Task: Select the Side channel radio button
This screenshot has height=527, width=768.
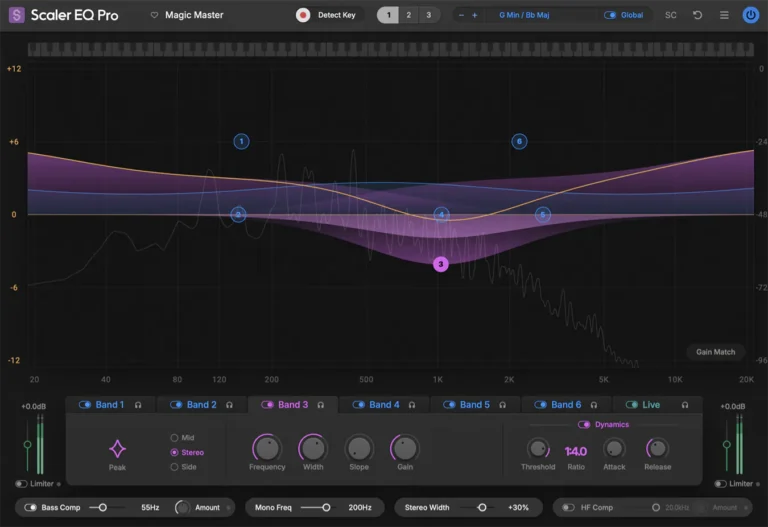Action: click(174, 467)
